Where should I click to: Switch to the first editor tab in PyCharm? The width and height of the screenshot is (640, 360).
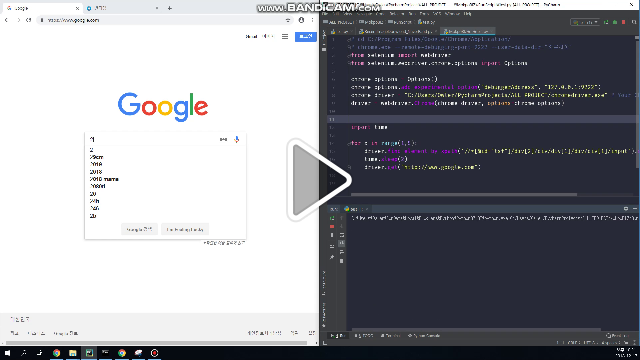342,31
